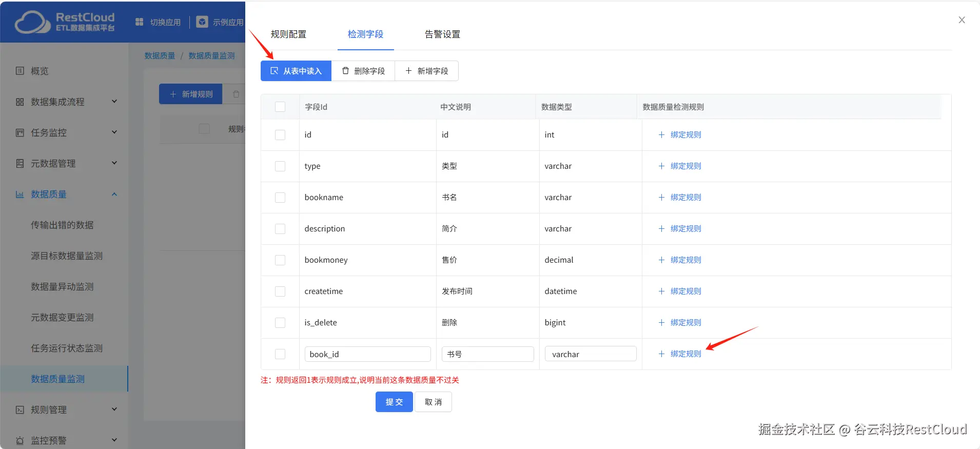Click the 数据质量 chart icon
This screenshot has width=980, height=449.
tap(20, 194)
